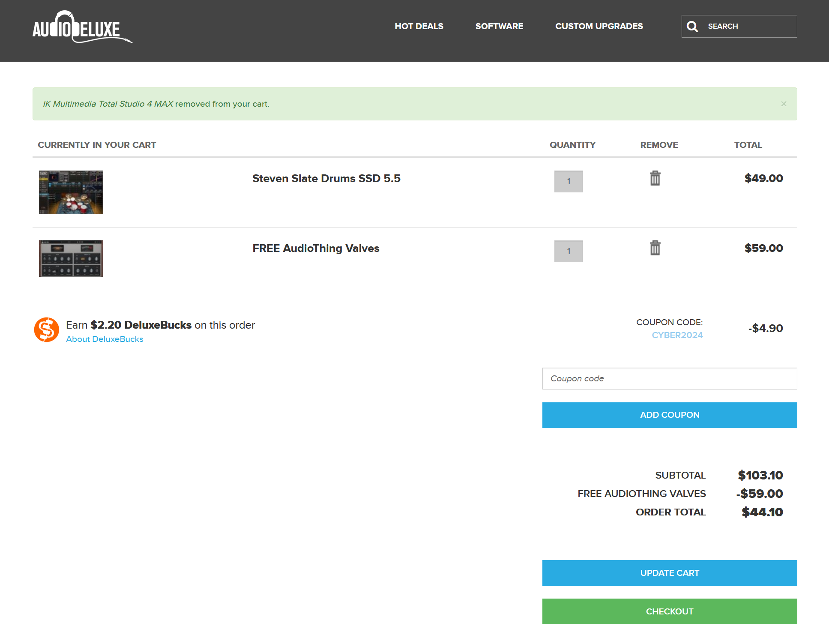Remove FREE AudioThing Valves via trash icon
The width and height of the screenshot is (829, 644).
pos(655,248)
